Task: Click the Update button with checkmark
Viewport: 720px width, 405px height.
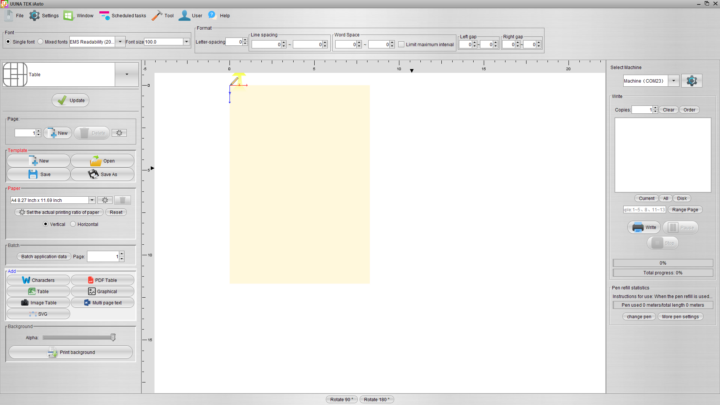Action: point(71,100)
